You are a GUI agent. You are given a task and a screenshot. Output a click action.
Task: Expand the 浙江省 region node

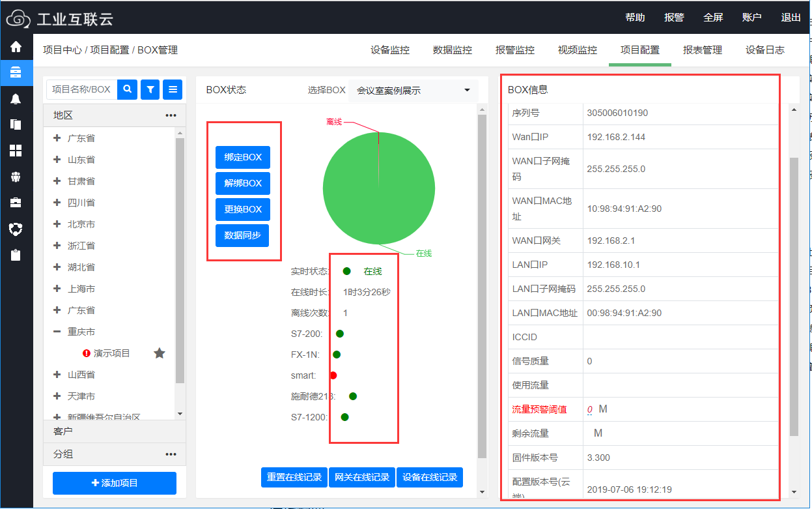pos(57,246)
